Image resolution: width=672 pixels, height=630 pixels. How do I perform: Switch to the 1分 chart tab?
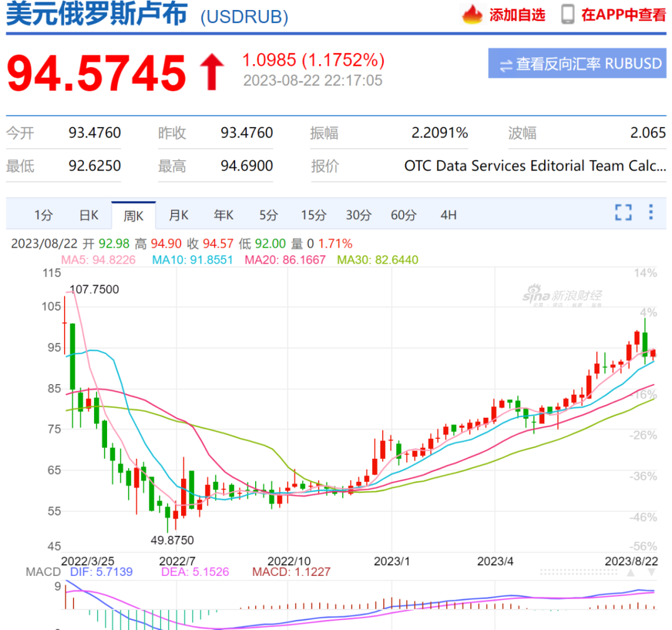click(x=44, y=215)
